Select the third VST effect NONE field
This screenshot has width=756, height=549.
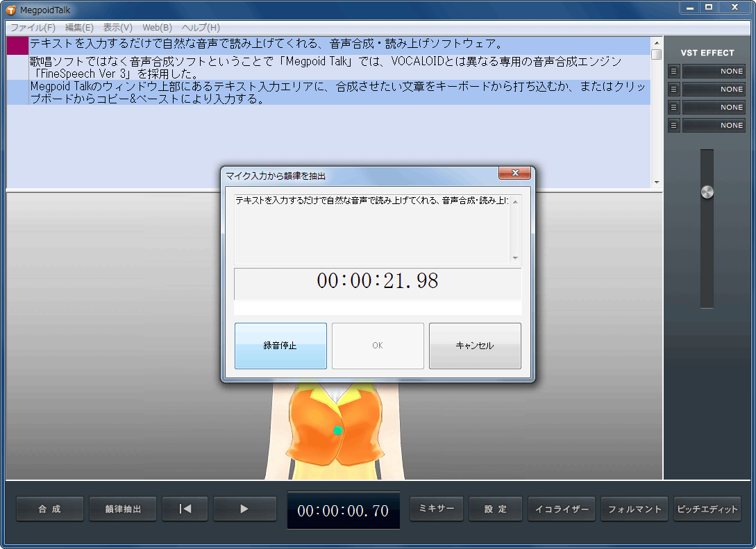(x=714, y=107)
